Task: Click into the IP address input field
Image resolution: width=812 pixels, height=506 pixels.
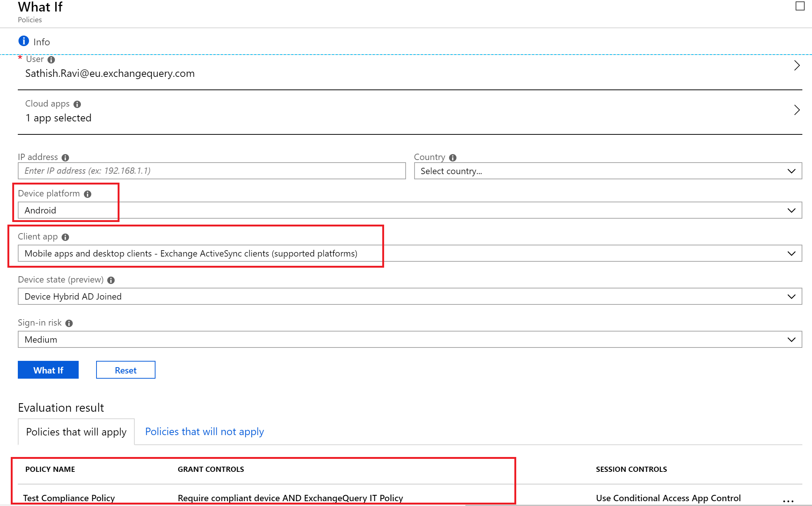Action: pos(212,171)
